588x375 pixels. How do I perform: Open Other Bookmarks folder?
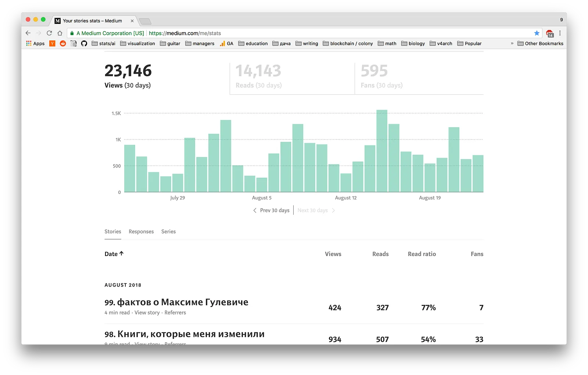541,43
